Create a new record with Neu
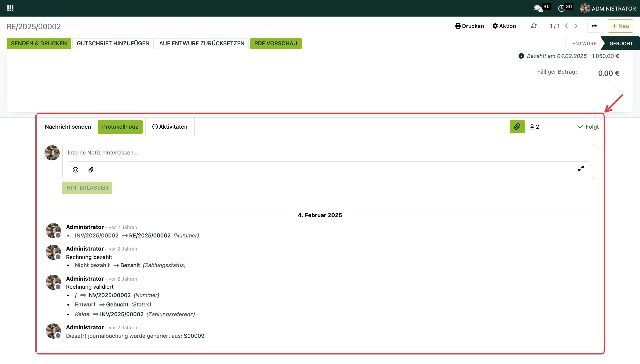 coord(620,26)
